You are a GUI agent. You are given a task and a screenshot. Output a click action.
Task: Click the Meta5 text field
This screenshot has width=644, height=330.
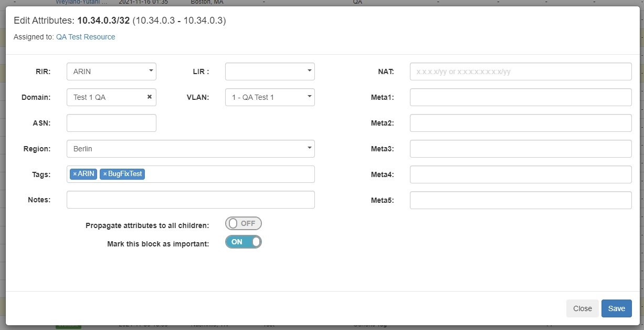point(520,200)
